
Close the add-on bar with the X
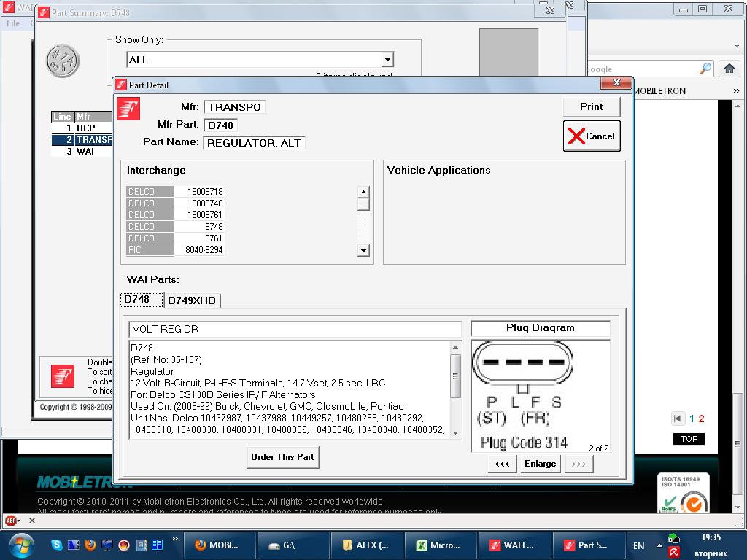(x=32, y=521)
